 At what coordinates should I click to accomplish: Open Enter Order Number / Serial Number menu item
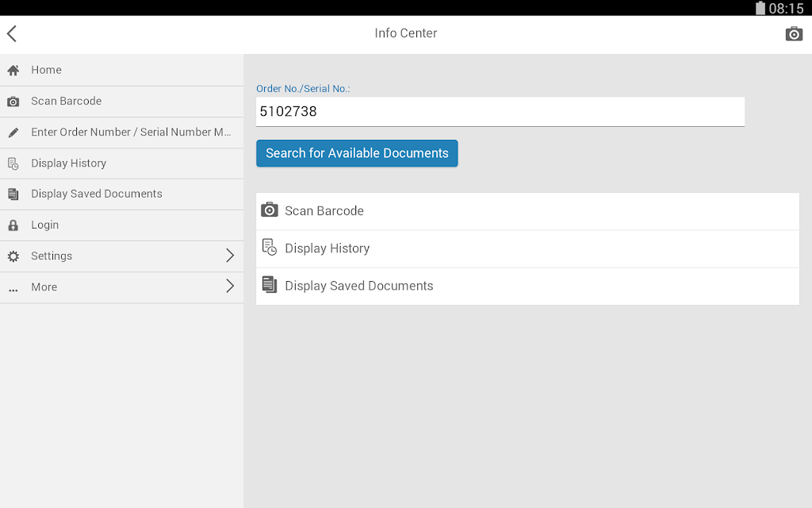coord(121,133)
